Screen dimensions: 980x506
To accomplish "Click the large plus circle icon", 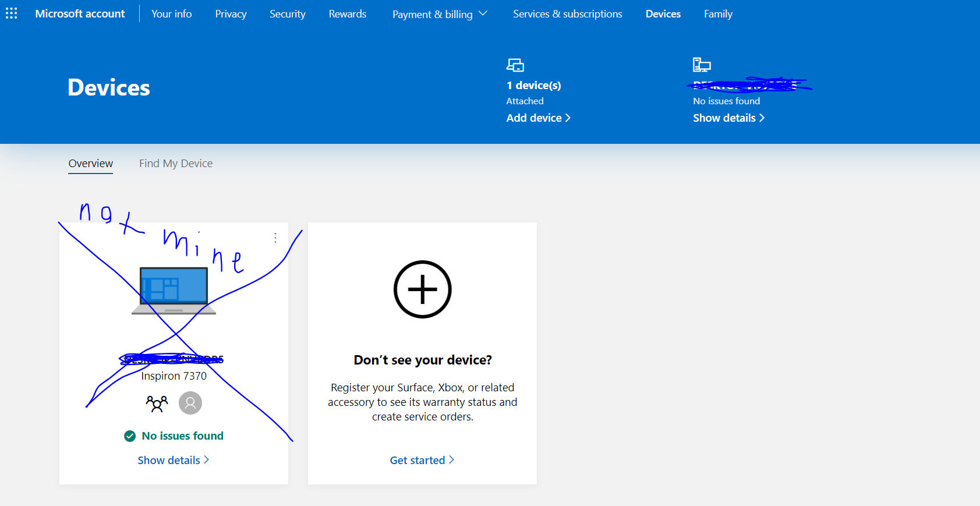I will coord(423,289).
